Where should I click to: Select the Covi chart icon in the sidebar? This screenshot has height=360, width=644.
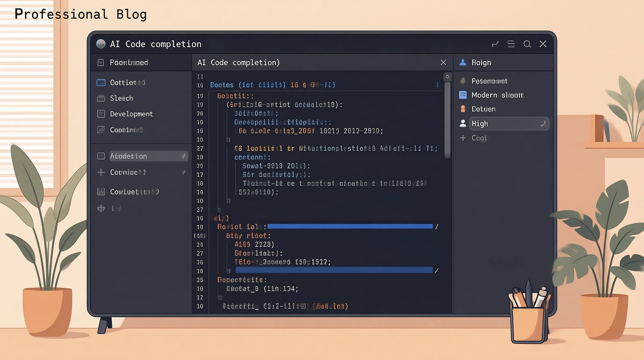(x=101, y=192)
